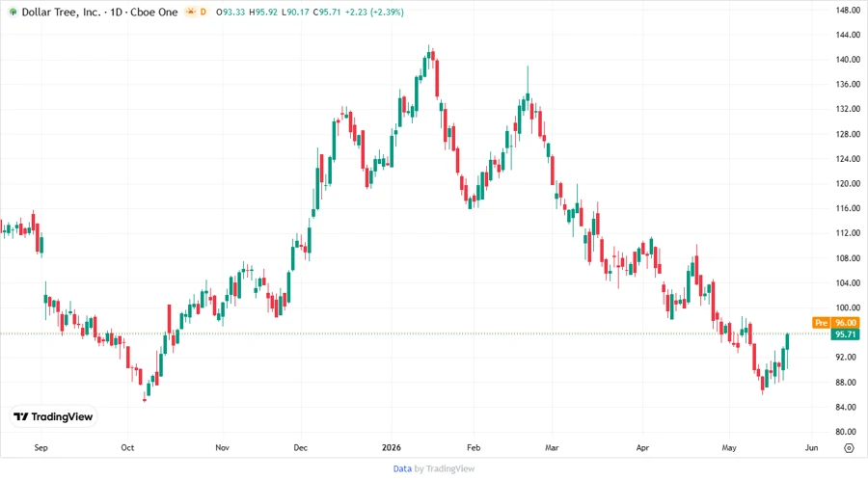Click the 84.00 price axis label
868x480 pixels.
point(848,407)
